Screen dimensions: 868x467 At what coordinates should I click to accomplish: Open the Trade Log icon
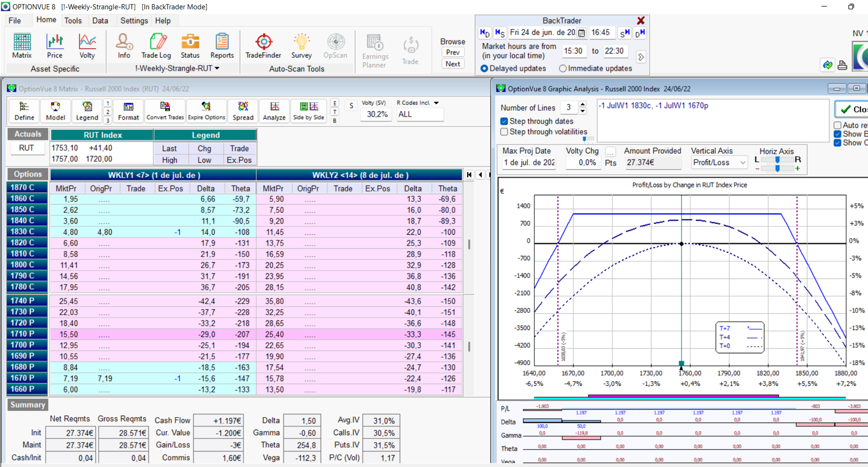(x=156, y=46)
